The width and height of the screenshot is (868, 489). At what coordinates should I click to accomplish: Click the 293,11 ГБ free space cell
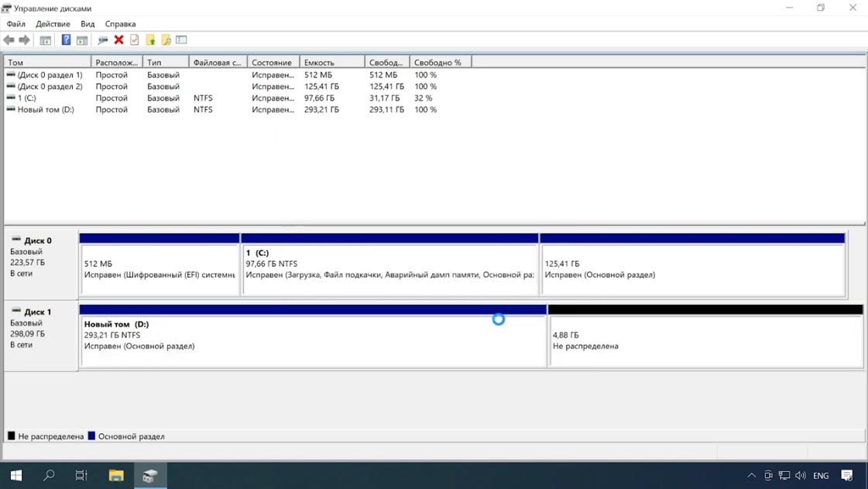tap(386, 110)
